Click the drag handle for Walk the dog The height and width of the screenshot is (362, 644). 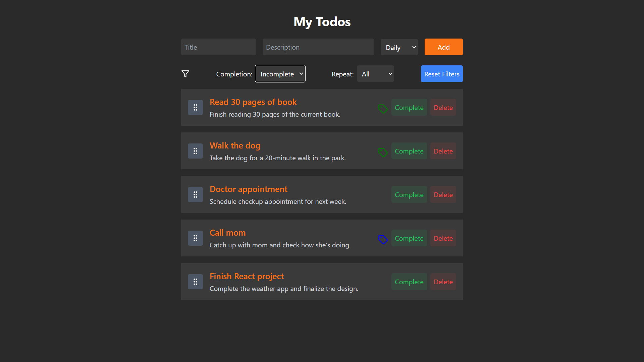[x=195, y=151]
